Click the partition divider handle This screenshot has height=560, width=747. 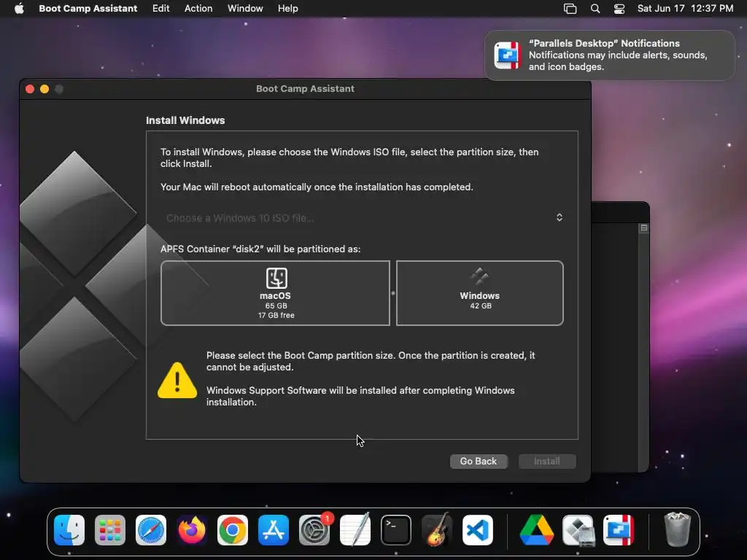point(393,293)
